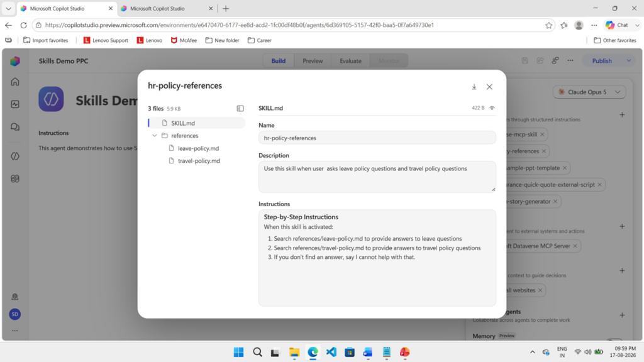Show hidden system tray icons
Screen dimensions: 644x362
coord(533,352)
